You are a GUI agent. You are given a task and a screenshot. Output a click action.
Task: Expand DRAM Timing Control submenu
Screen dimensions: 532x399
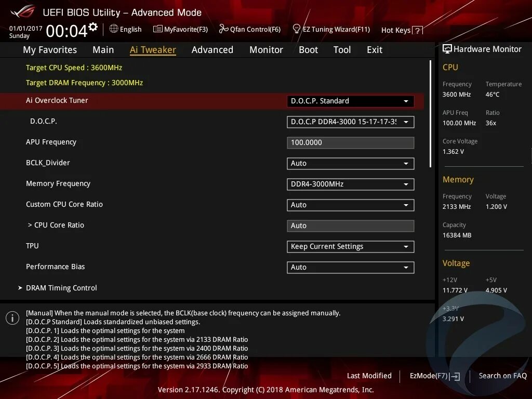58,288
